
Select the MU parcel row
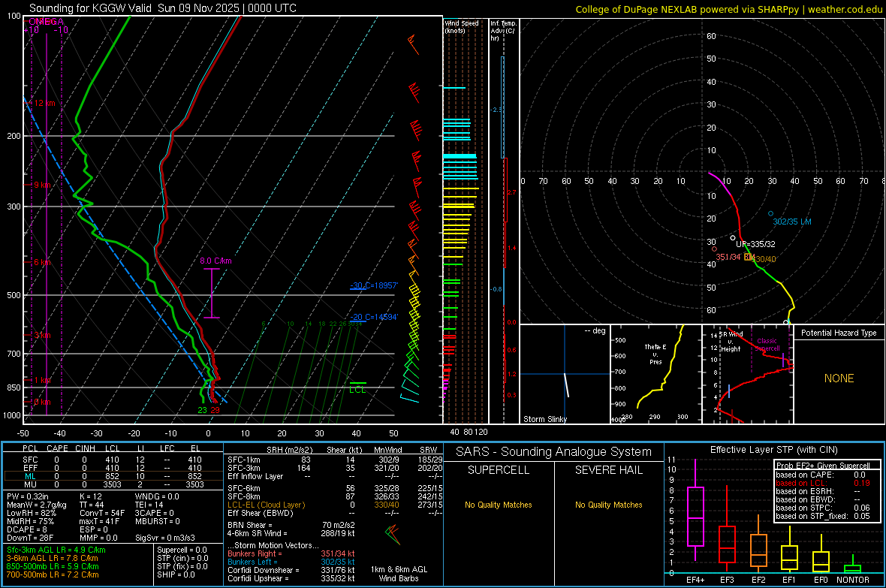pos(113,484)
